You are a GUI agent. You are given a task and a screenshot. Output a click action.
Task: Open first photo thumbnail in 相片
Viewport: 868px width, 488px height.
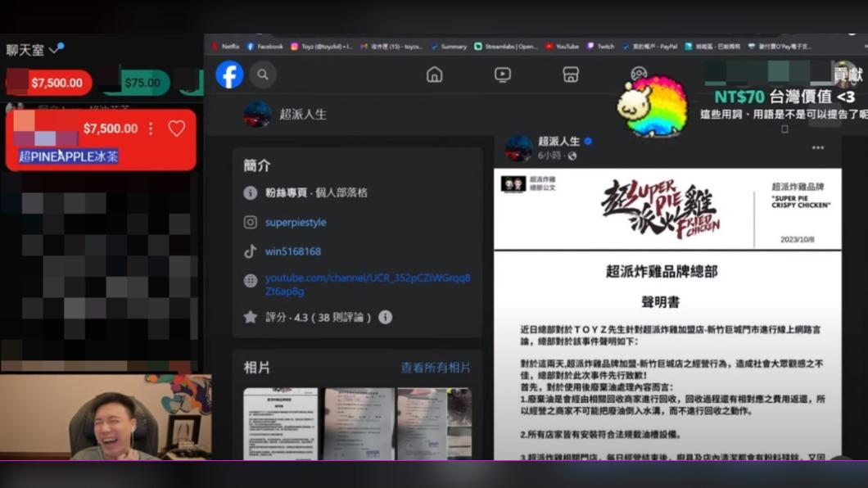[x=281, y=423]
